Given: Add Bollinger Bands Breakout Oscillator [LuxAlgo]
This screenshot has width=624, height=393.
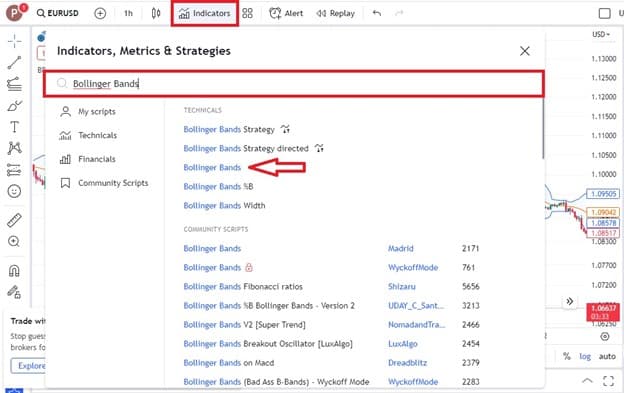Looking at the screenshot, I should 268,344.
